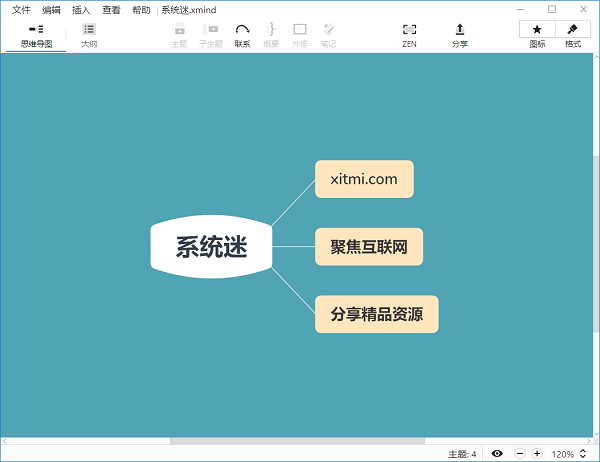The height and width of the screenshot is (462, 600).
Task: Enter ZEN mode
Action: [409, 36]
